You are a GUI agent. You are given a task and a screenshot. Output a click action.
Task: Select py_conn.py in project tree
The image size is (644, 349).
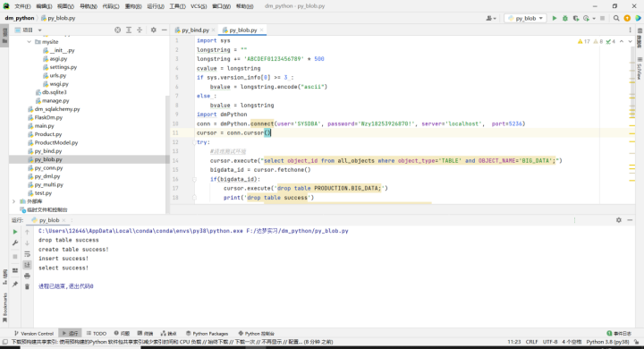pos(48,168)
